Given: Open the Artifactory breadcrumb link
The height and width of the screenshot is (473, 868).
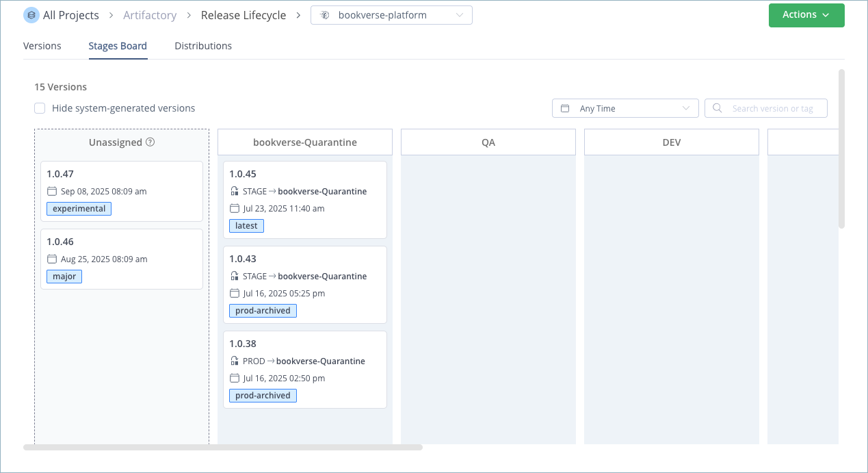Looking at the screenshot, I should pyautogui.click(x=150, y=15).
